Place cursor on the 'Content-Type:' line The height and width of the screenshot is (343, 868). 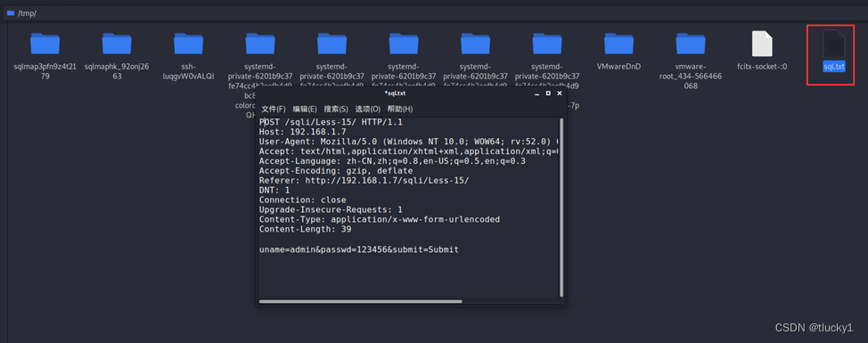point(380,220)
